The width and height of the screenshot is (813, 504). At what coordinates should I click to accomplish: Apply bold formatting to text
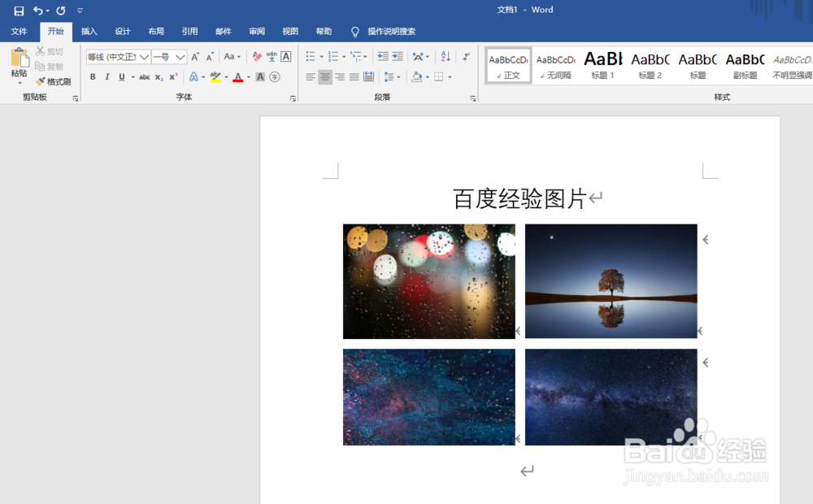93,76
